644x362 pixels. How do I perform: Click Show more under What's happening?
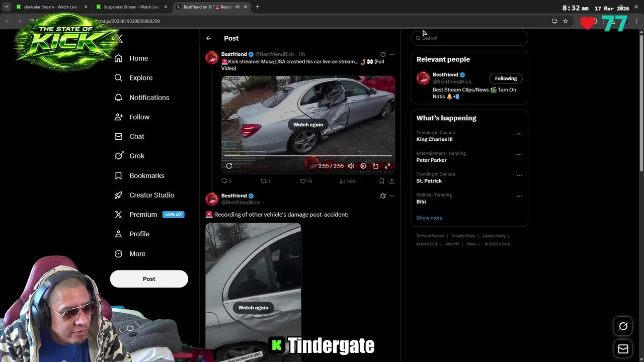click(429, 218)
